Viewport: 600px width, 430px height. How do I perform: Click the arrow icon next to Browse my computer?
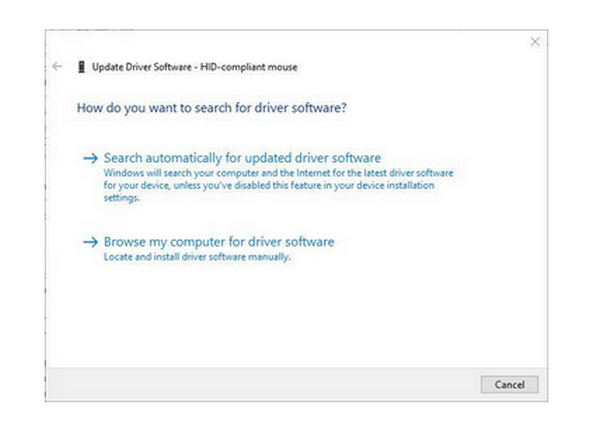tap(91, 242)
